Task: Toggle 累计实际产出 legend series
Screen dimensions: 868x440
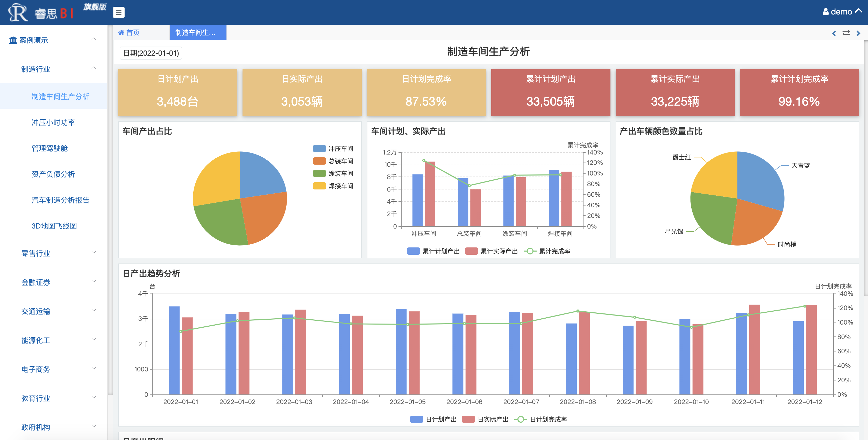Action: (491, 252)
